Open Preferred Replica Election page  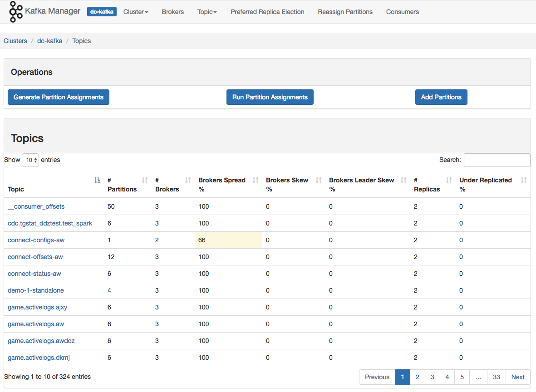pyautogui.click(x=267, y=12)
